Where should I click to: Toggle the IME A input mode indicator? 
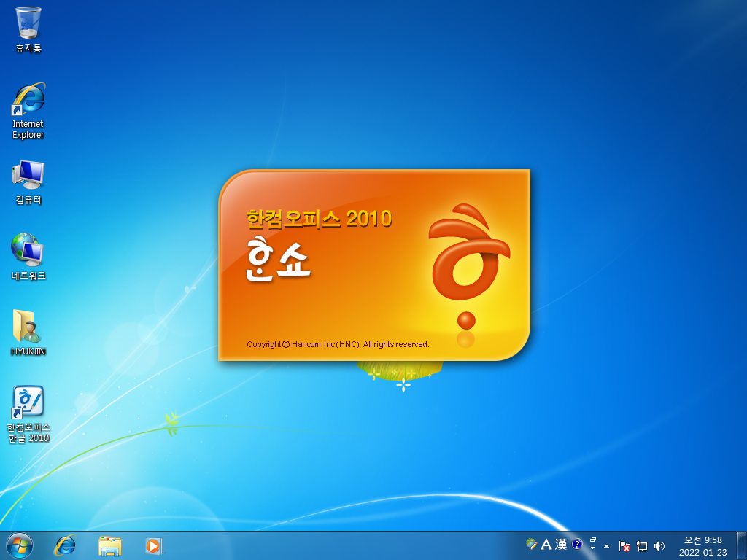coord(546,544)
